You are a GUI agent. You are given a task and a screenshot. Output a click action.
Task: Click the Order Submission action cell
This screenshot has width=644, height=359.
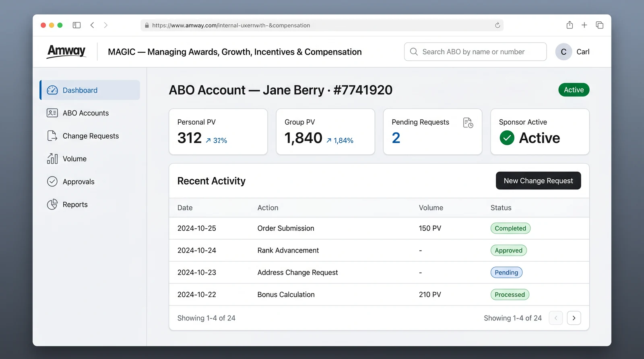286,228
